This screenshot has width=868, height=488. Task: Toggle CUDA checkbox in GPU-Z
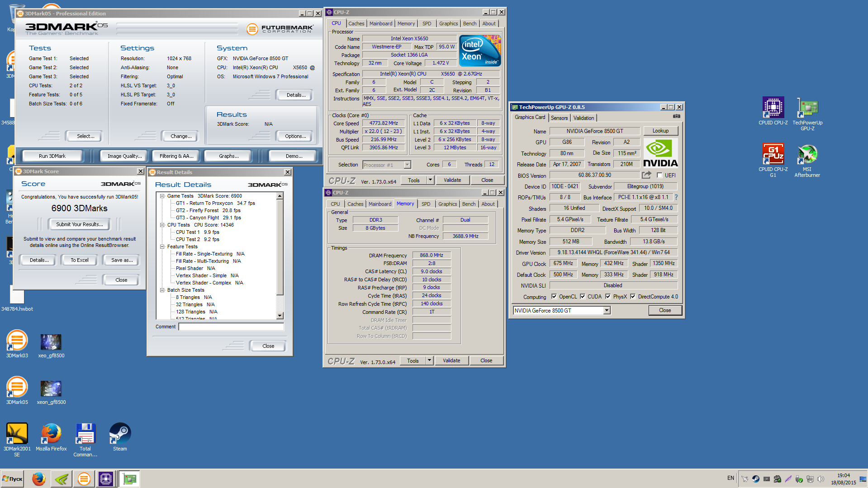click(x=583, y=297)
